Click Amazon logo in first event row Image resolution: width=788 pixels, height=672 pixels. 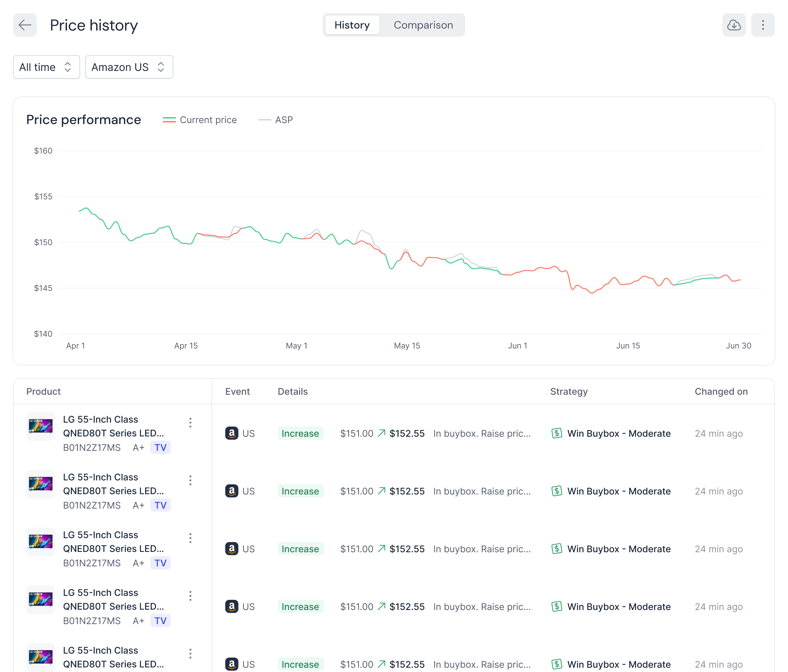[x=231, y=433]
